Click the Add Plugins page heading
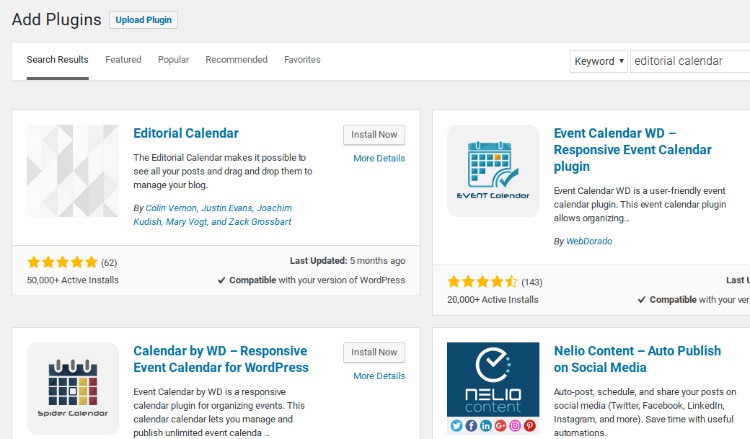This screenshot has width=750, height=439. tap(56, 20)
